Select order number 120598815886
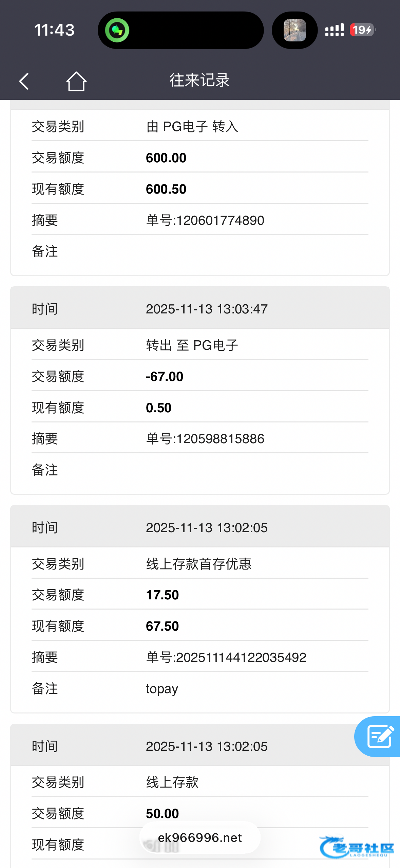This screenshot has height=868, width=400. [205, 439]
